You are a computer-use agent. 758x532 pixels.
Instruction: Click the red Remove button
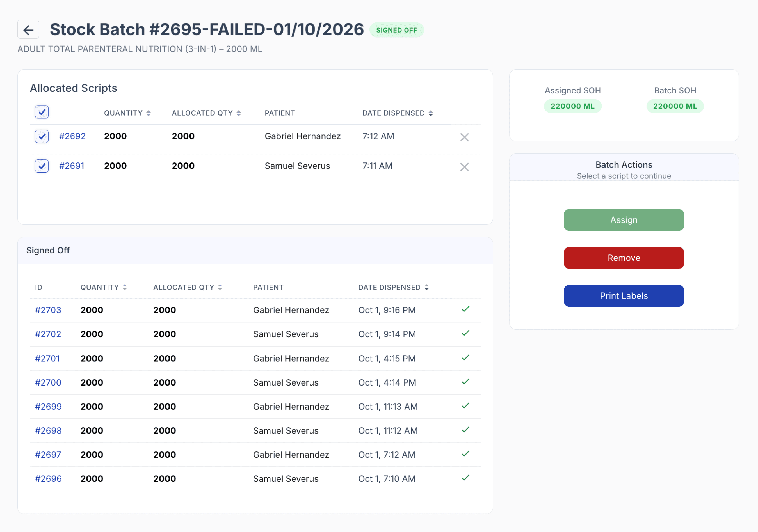pyautogui.click(x=624, y=258)
